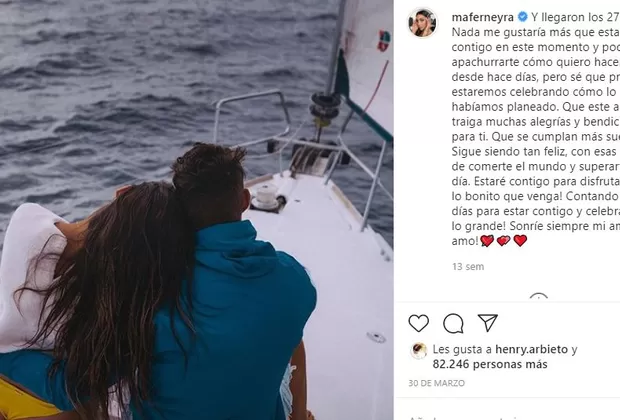Viewport: 620px width, 420px height.
Task: Click the caption line starting Nada me gustaría
Action: pyautogui.click(x=536, y=32)
